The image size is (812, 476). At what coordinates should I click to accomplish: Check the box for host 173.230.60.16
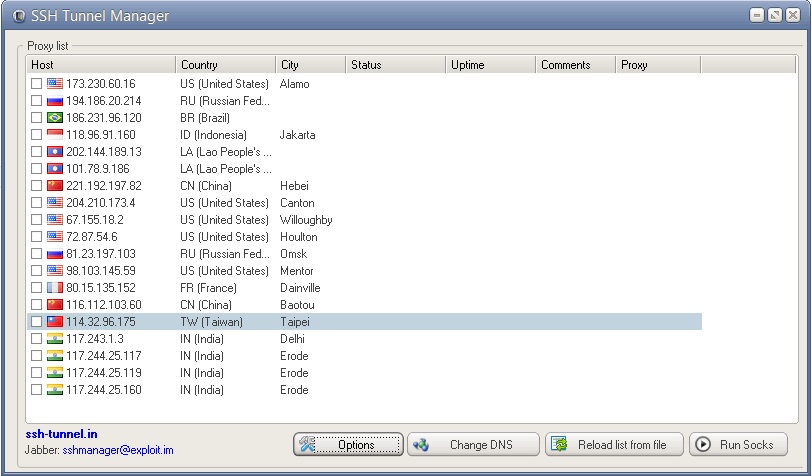[37, 84]
